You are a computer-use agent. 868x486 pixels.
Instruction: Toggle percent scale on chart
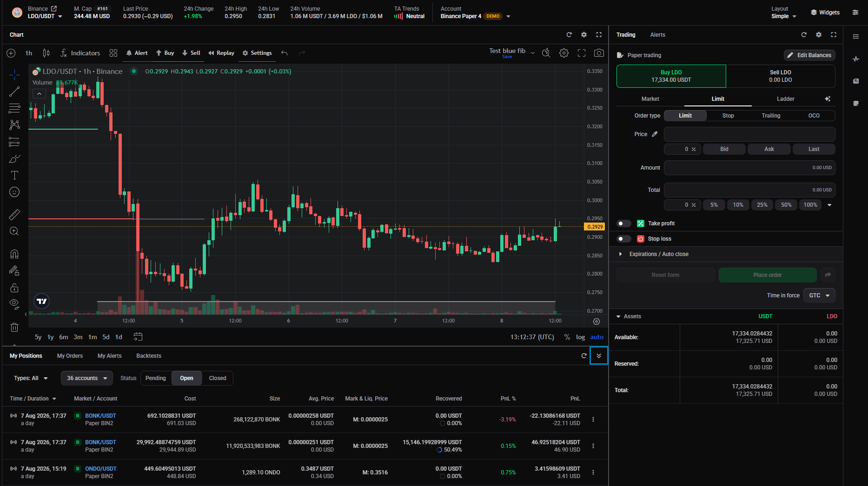[x=567, y=337]
